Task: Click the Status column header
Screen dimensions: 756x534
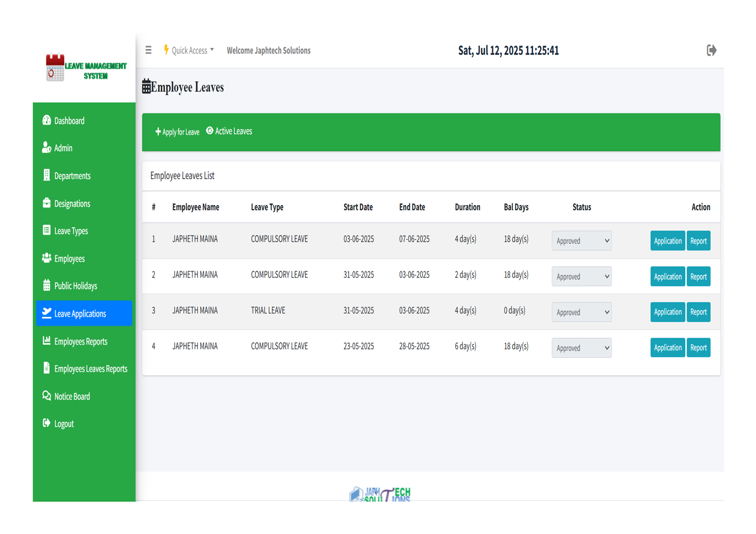Action: [x=581, y=207]
